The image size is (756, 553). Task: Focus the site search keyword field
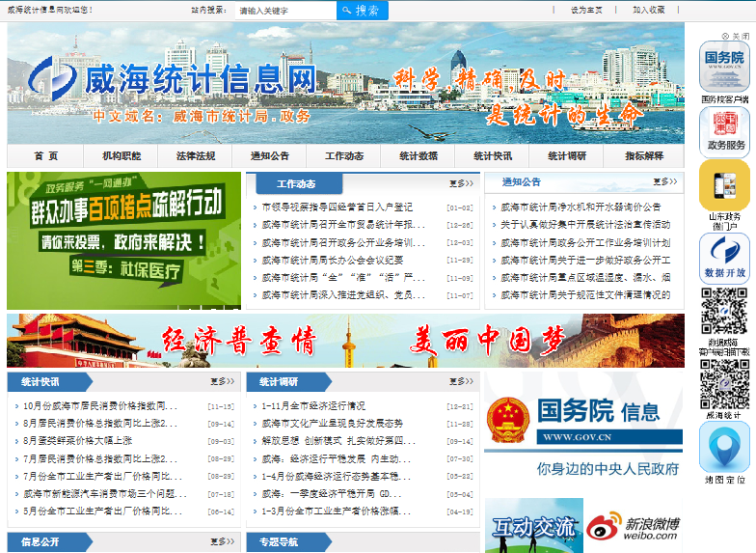click(285, 11)
